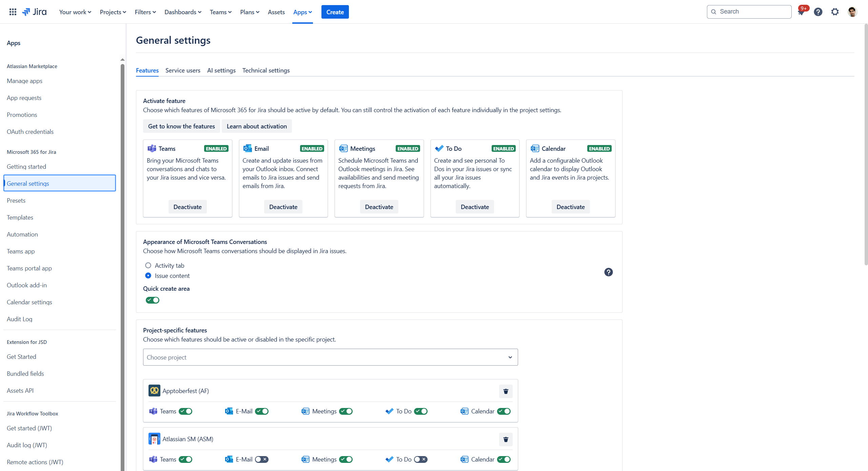Click Learn about activation
Image resolution: width=868 pixels, height=471 pixels.
pyautogui.click(x=257, y=126)
